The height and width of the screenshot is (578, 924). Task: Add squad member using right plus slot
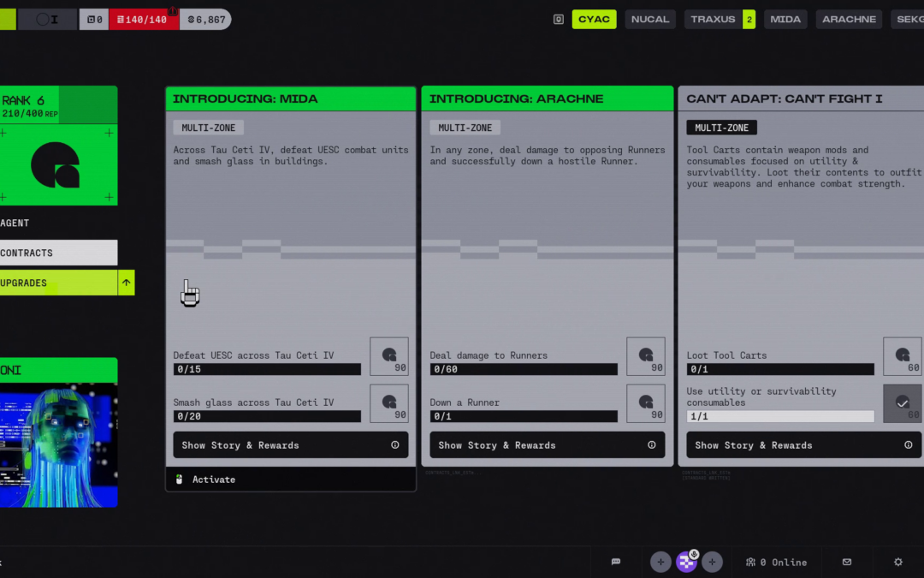(713, 562)
